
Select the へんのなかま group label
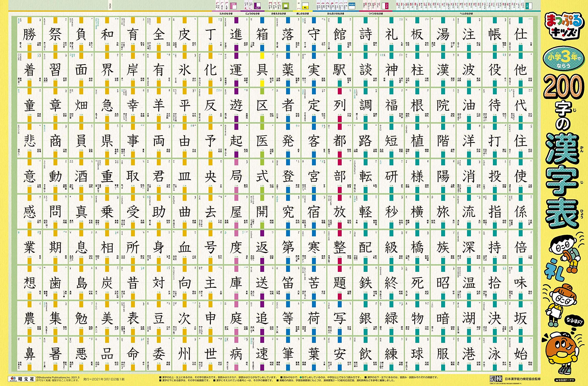466,14
